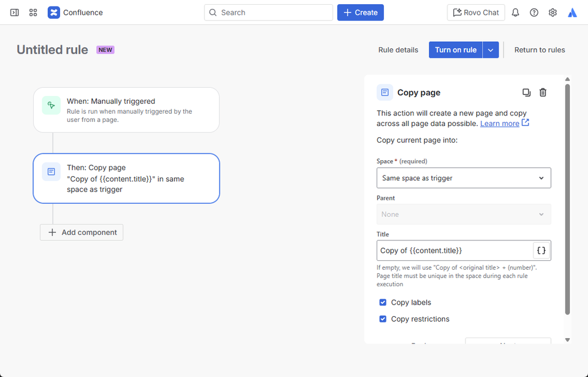Expand the Space dropdown
Image resolution: width=588 pixels, height=377 pixels.
[463, 178]
